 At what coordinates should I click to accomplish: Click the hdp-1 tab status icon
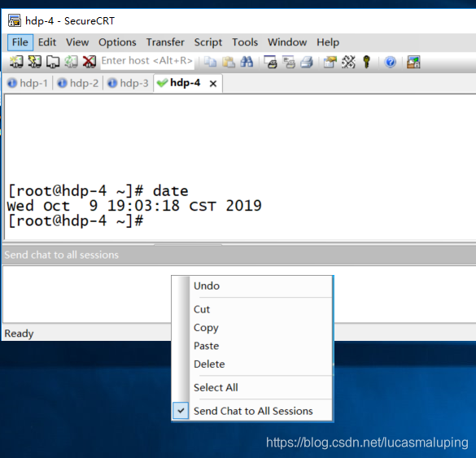pos(12,83)
